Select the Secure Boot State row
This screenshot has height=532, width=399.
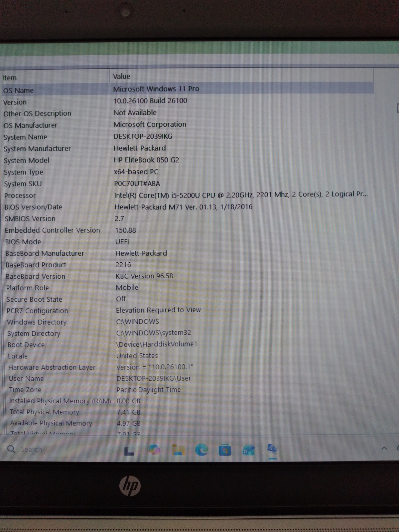point(187,299)
